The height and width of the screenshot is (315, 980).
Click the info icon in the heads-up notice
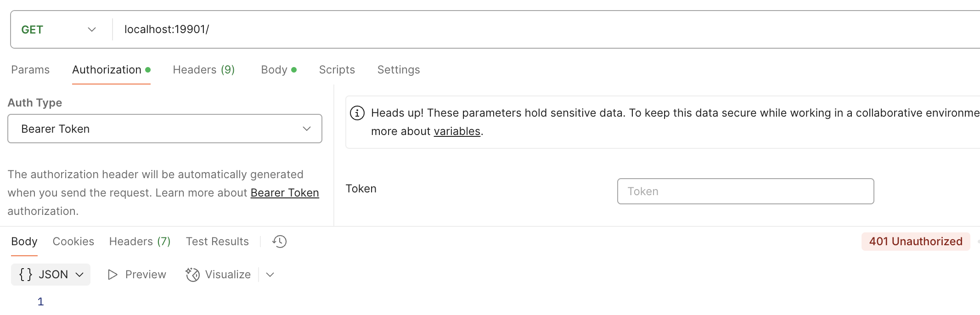click(x=357, y=113)
